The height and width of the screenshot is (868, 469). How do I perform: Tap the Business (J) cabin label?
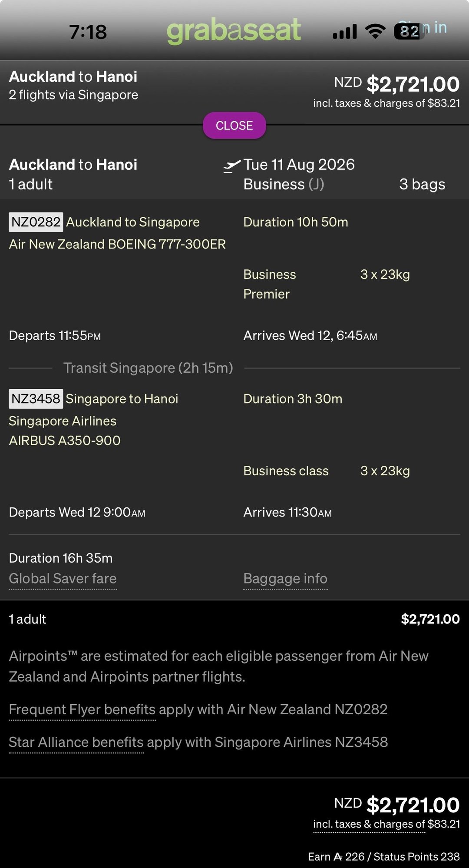tap(284, 184)
